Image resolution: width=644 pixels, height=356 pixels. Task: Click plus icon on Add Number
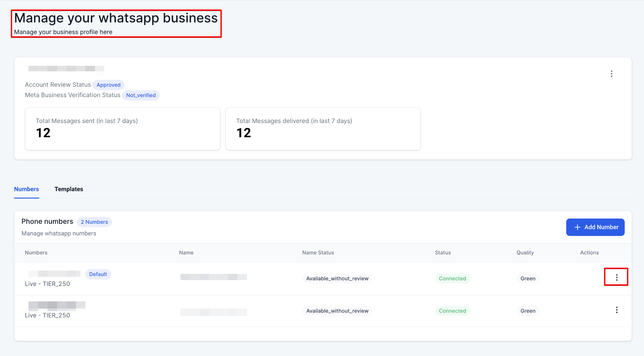577,227
